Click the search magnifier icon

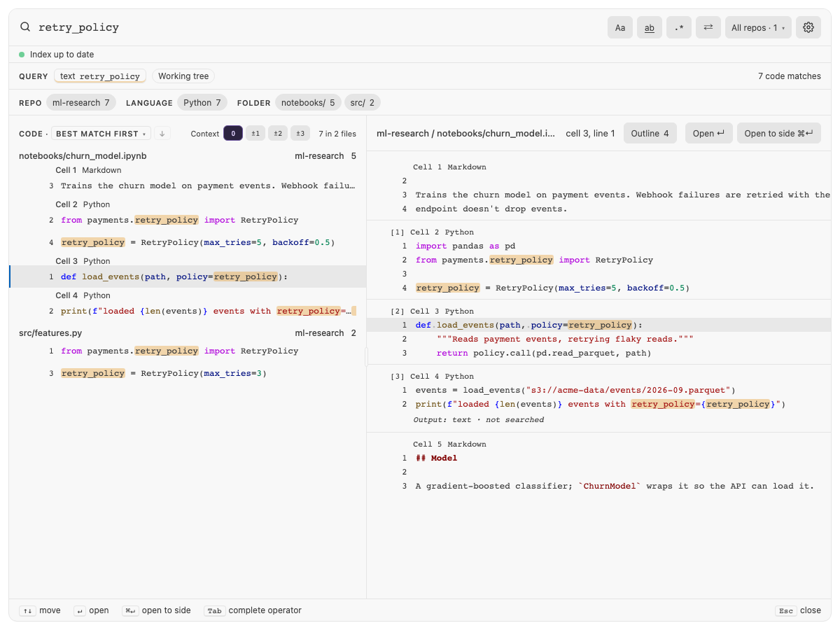tap(25, 27)
